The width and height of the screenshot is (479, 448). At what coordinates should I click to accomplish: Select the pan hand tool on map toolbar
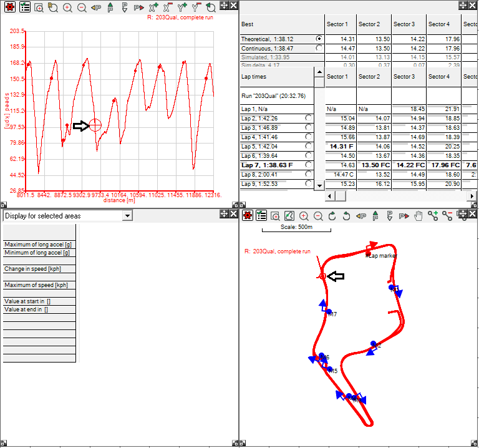coord(419,216)
